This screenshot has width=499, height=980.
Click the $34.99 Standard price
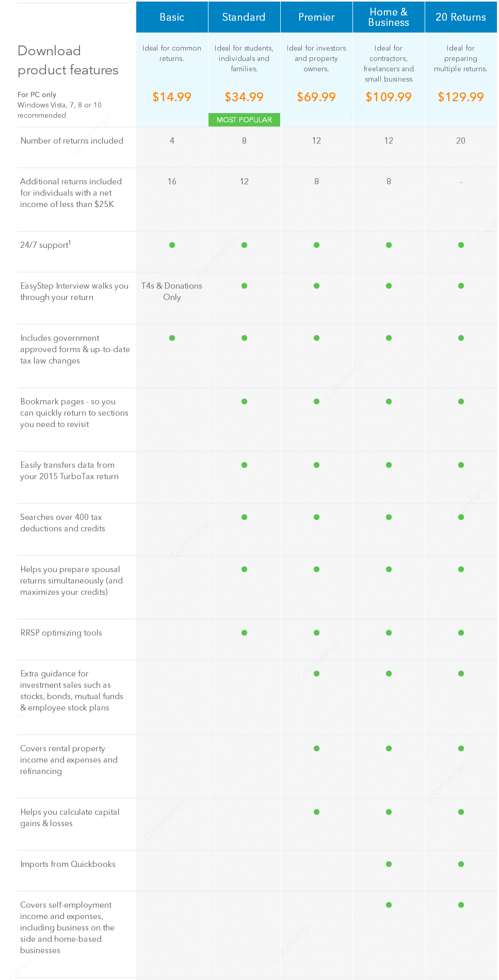[x=244, y=97]
